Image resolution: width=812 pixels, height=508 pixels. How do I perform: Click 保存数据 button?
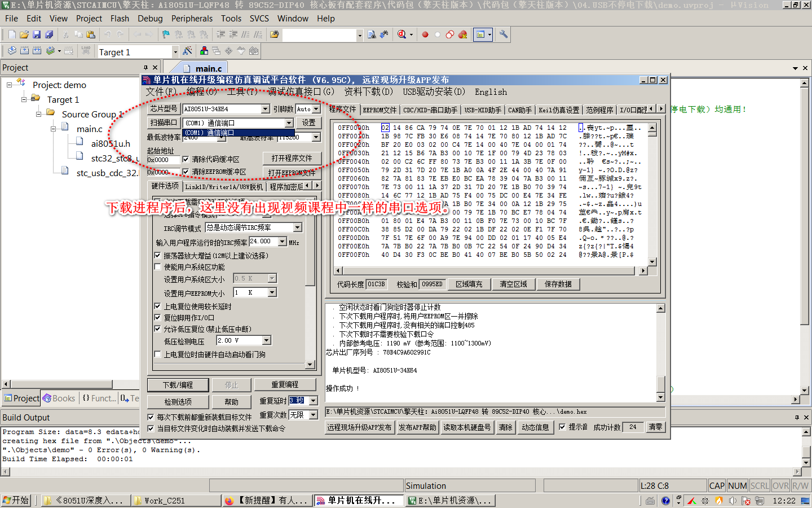click(x=558, y=284)
